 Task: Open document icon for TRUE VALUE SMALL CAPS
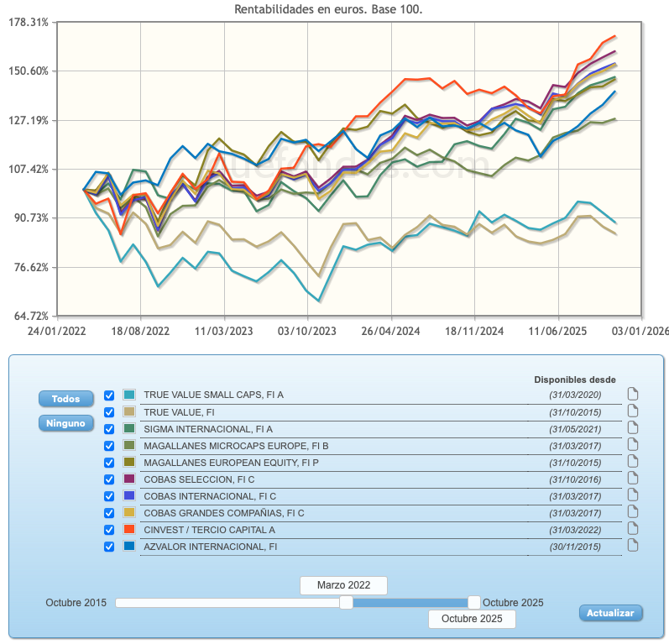[x=634, y=394]
